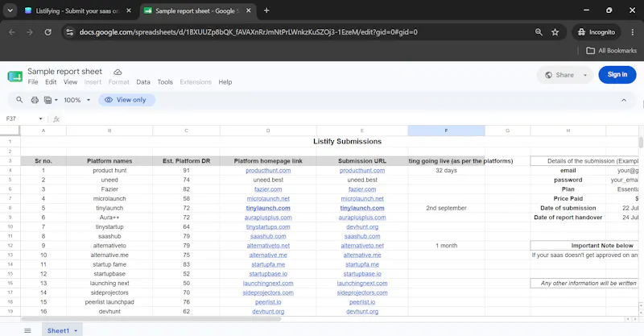Open the producthunt.com homepage link
This screenshot has height=336, width=644.
(268, 171)
